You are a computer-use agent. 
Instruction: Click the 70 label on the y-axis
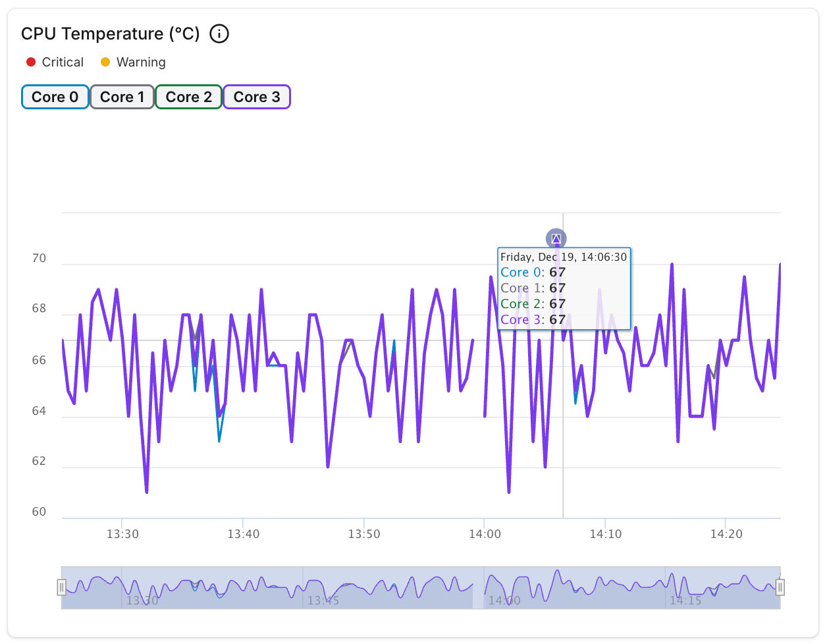(40, 259)
